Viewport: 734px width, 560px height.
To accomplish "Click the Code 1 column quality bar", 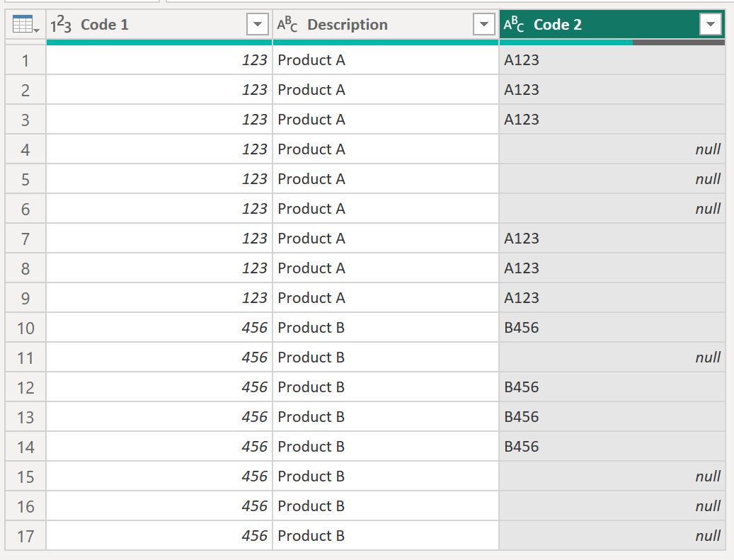I will tap(159, 42).
